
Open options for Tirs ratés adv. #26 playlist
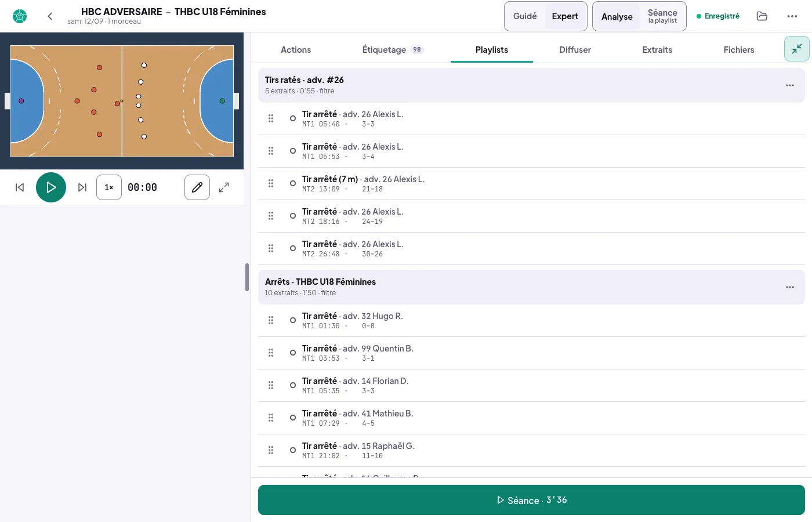pos(790,85)
